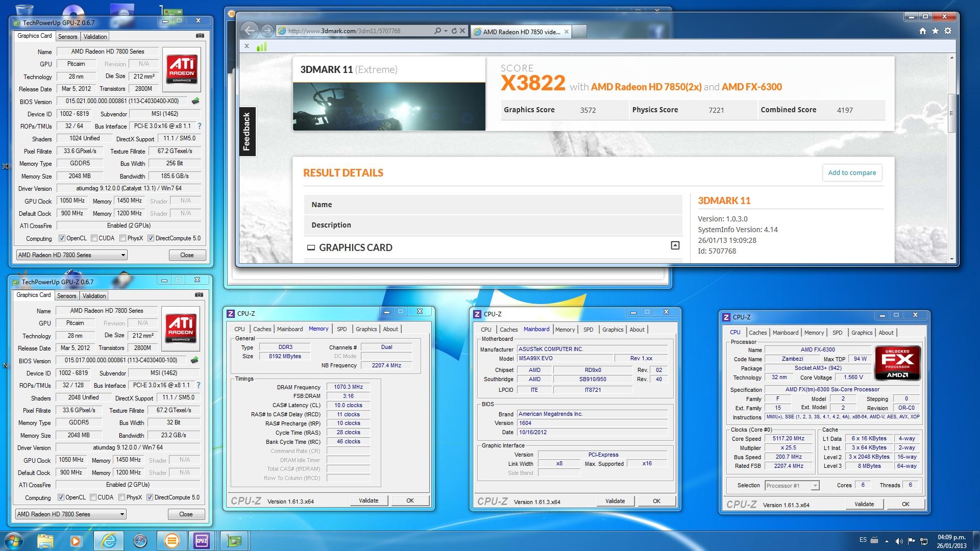Click the search magnifier in address bar

tap(437, 31)
